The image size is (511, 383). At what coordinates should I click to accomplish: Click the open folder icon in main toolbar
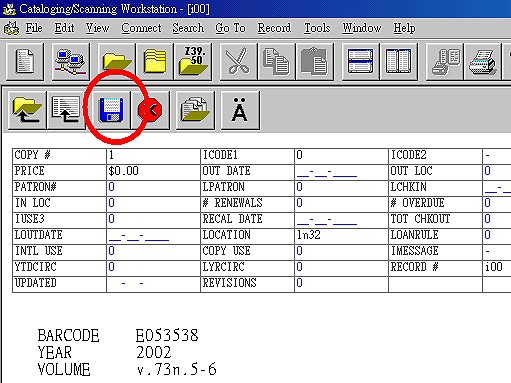click(x=117, y=61)
